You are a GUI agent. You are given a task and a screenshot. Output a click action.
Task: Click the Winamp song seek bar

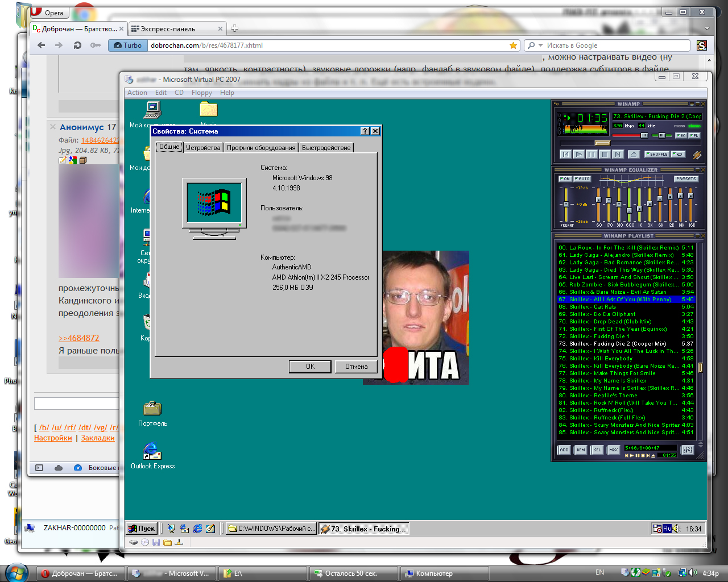coord(631,143)
